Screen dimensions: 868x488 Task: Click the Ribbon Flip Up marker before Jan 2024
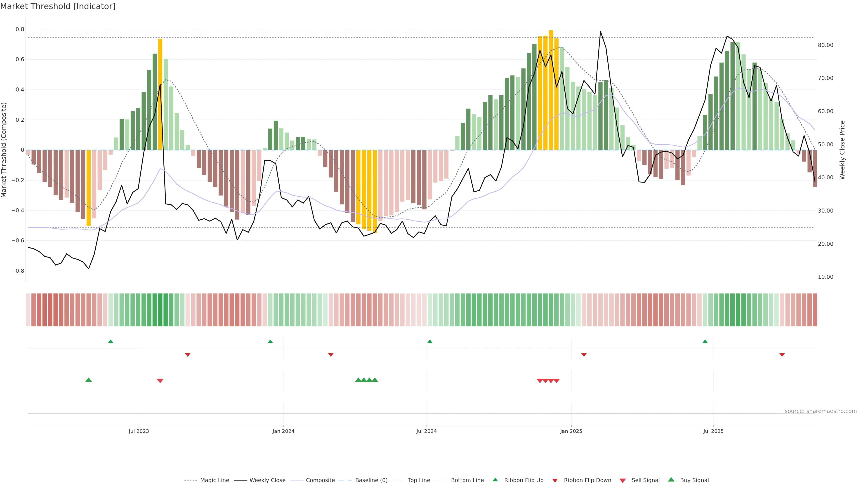pyautogui.click(x=270, y=342)
